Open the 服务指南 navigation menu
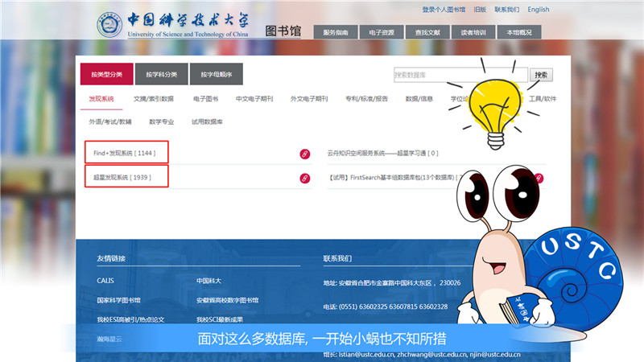644x362 pixels. [x=336, y=32]
